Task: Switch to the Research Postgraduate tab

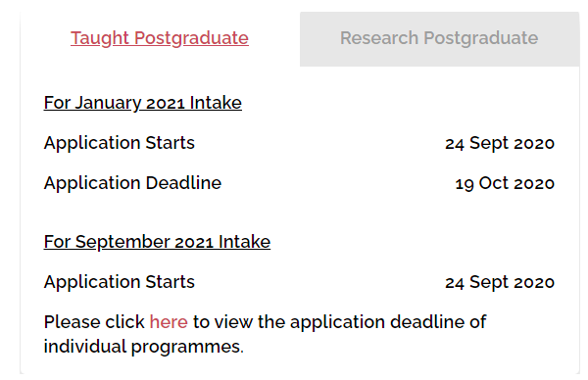Action: pyautogui.click(x=439, y=38)
